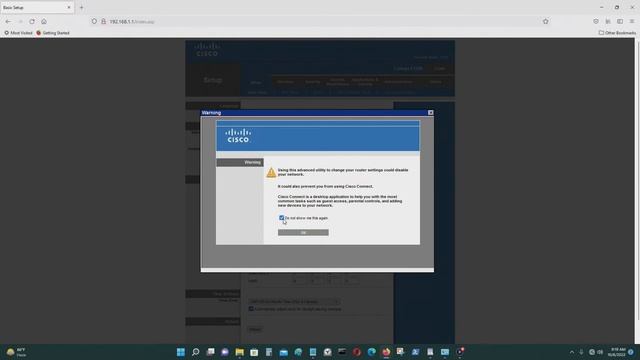Open the weather widget on the taskbar
The width and height of the screenshot is (640, 360).
pos(16,352)
